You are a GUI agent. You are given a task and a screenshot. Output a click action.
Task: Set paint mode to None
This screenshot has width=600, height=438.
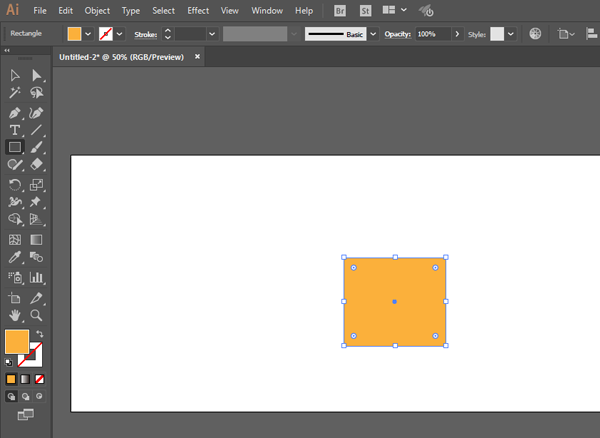click(40, 380)
